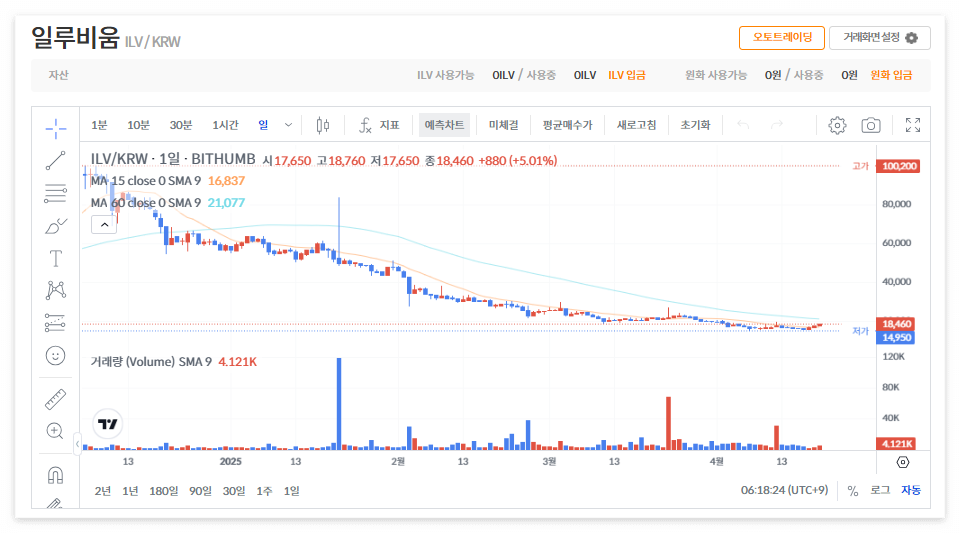Viewport: 960px width, 533px height.
Task: Open the horizontal lines tool group
Action: click(56, 193)
